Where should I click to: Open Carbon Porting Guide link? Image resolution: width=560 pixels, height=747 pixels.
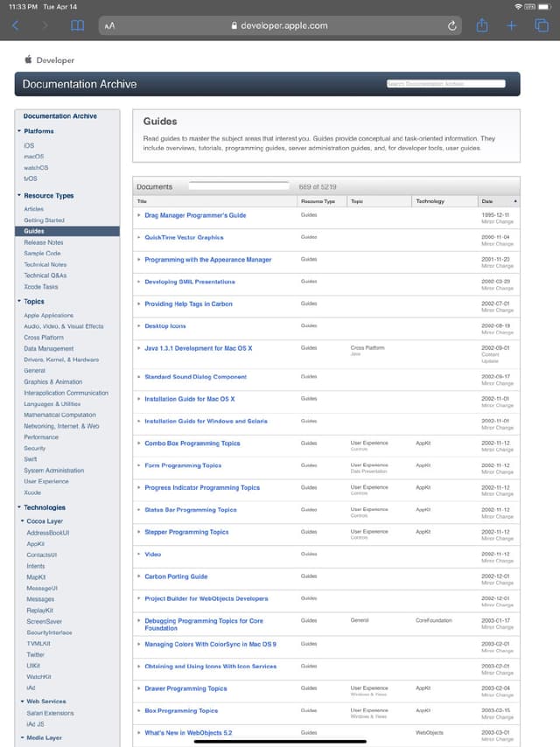tap(176, 576)
